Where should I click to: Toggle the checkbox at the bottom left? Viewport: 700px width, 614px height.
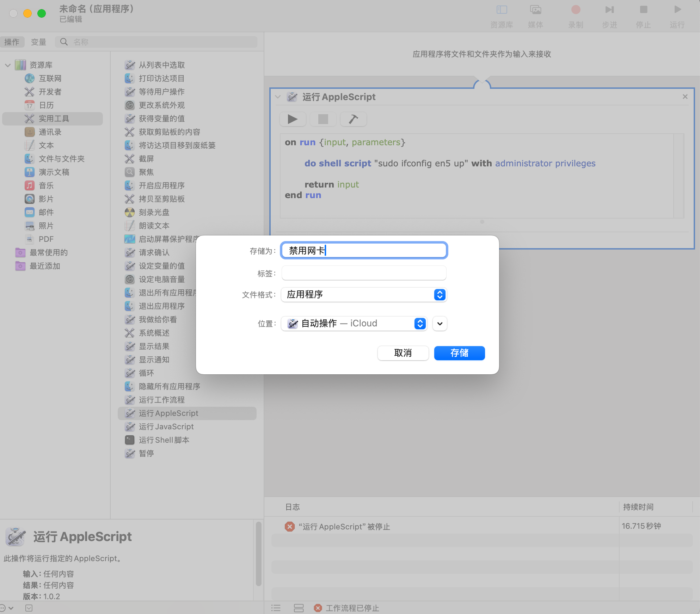click(29, 608)
